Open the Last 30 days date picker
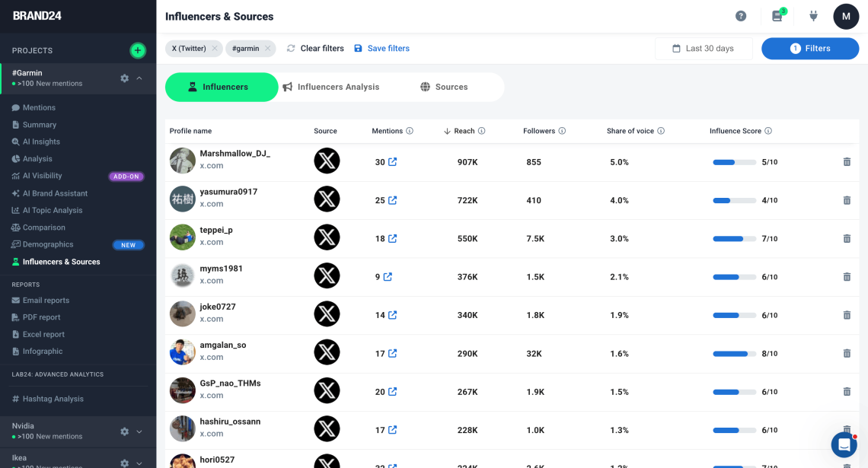868x468 pixels. pyautogui.click(x=704, y=49)
